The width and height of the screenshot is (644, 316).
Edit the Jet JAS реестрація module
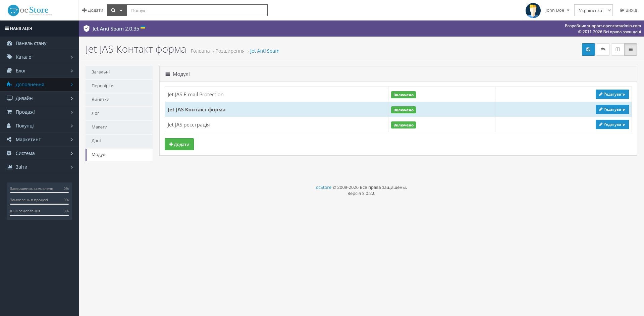point(612,124)
